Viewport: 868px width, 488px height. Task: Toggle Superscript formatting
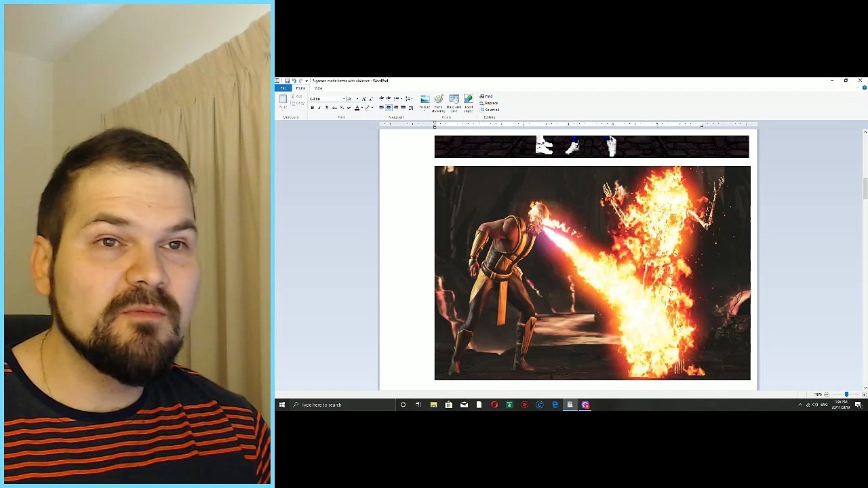[349, 108]
